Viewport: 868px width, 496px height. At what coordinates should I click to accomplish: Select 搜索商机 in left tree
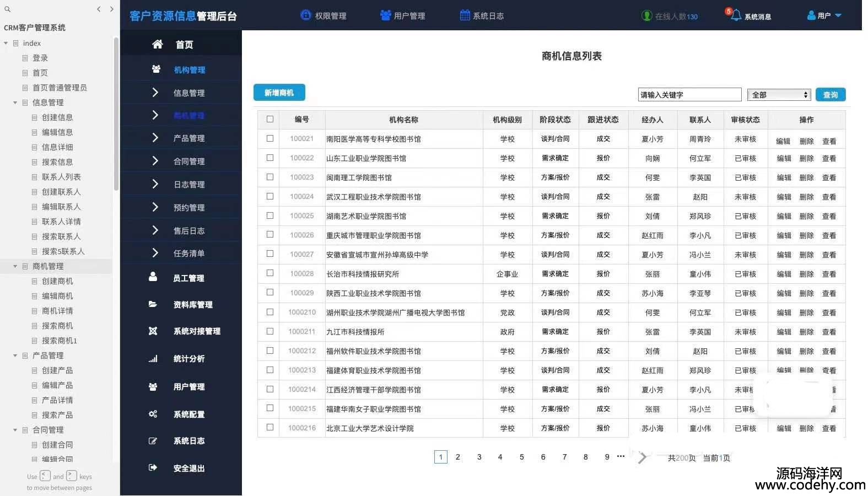click(x=57, y=326)
